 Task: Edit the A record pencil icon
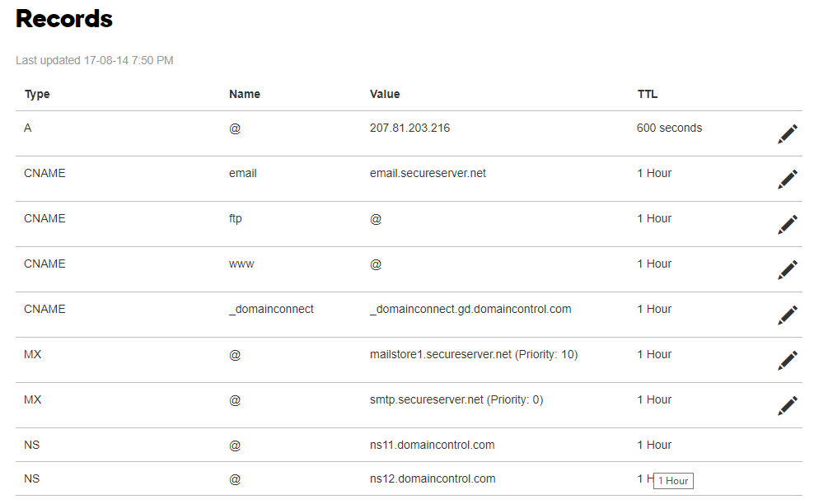click(x=787, y=133)
